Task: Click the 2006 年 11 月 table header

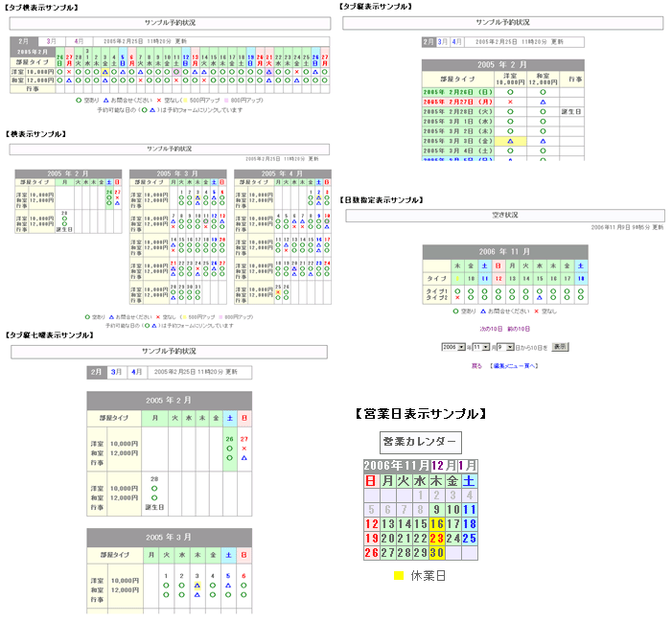Action: (505, 252)
